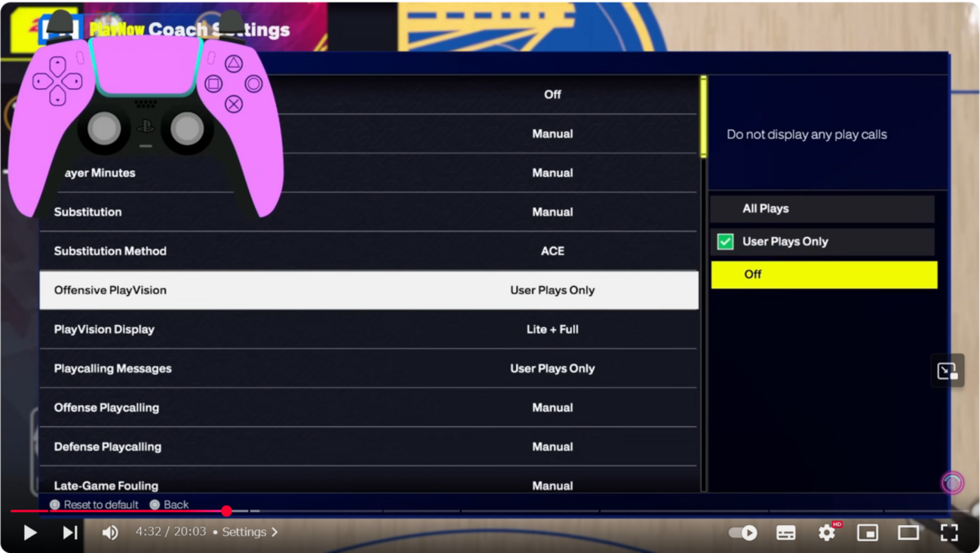The height and width of the screenshot is (553, 980).
Task: Select the Player Minutes setting label
Action: click(100, 173)
